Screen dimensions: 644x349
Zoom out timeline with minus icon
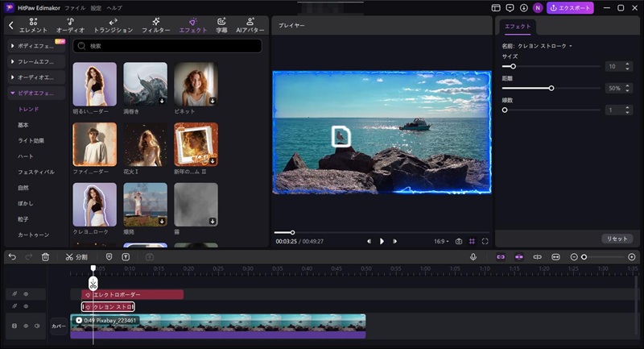click(x=574, y=257)
